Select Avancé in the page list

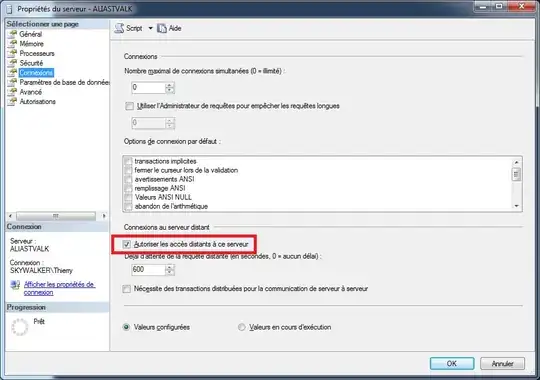click(31, 92)
